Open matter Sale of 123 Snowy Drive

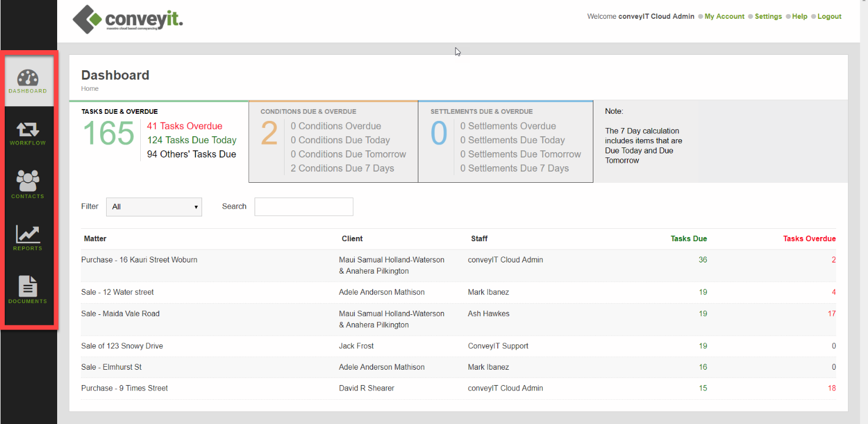click(x=122, y=346)
